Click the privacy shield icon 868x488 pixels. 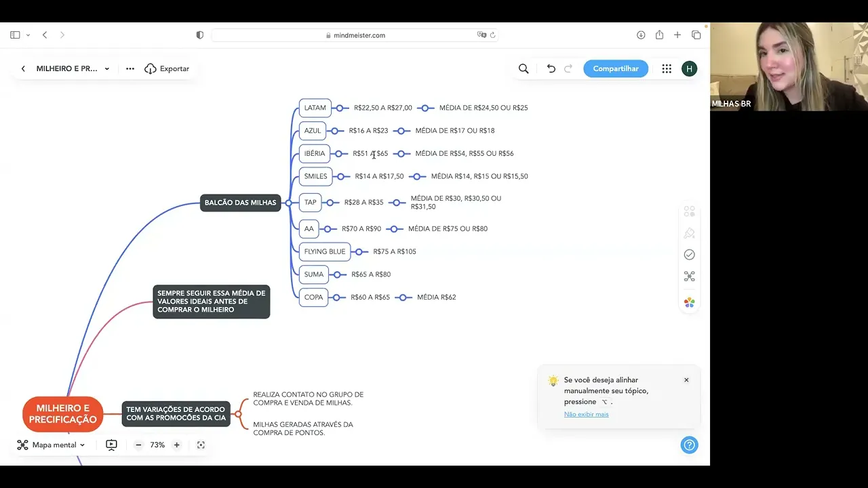coord(199,35)
